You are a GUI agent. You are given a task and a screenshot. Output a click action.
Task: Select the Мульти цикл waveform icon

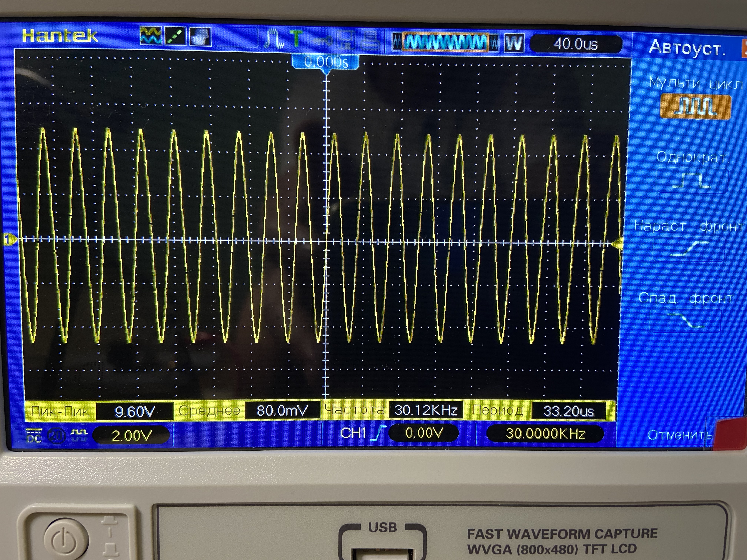695,107
